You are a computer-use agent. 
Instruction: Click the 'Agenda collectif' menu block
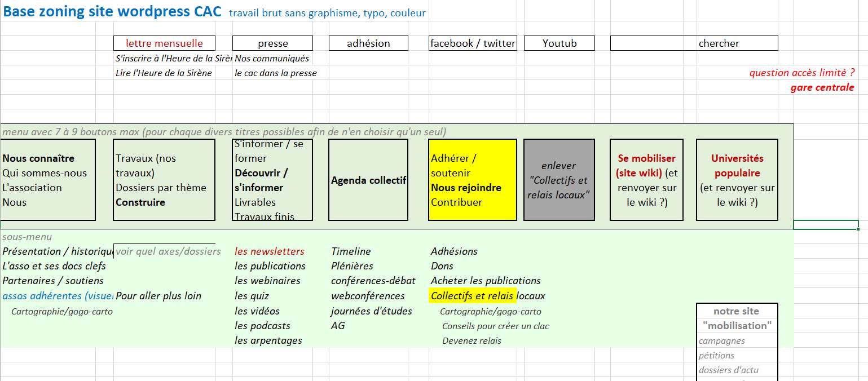click(368, 180)
